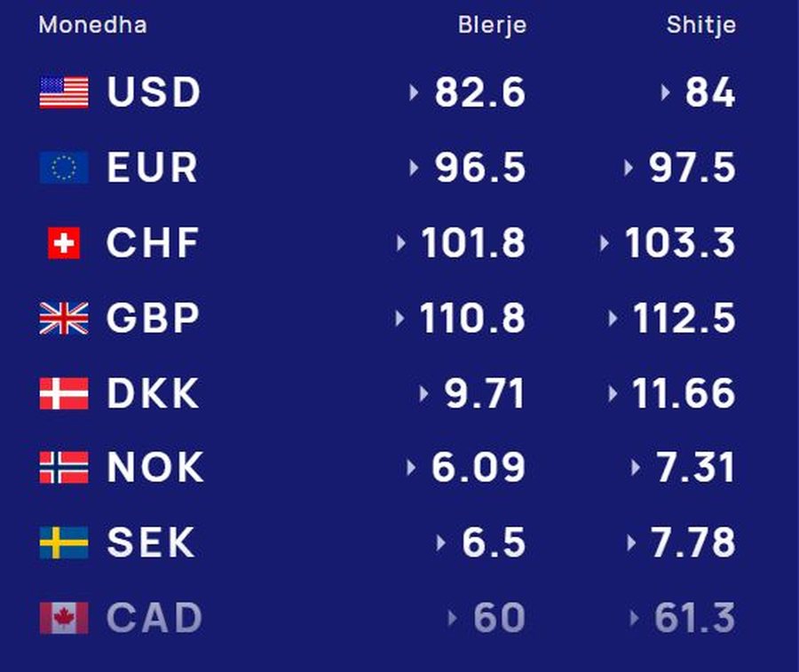Click the Swedish flag icon
Image resolution: width=799 pixels, height=672 pixels.
tap(64, 542)
